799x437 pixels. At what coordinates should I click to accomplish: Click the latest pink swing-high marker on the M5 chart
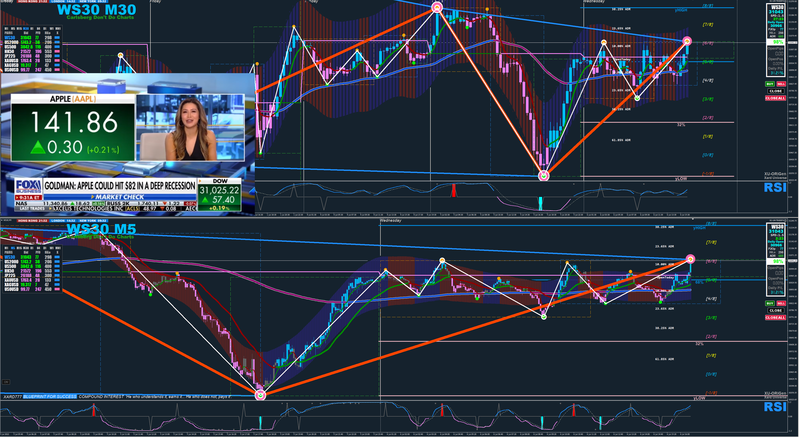[x=690, y=259]
